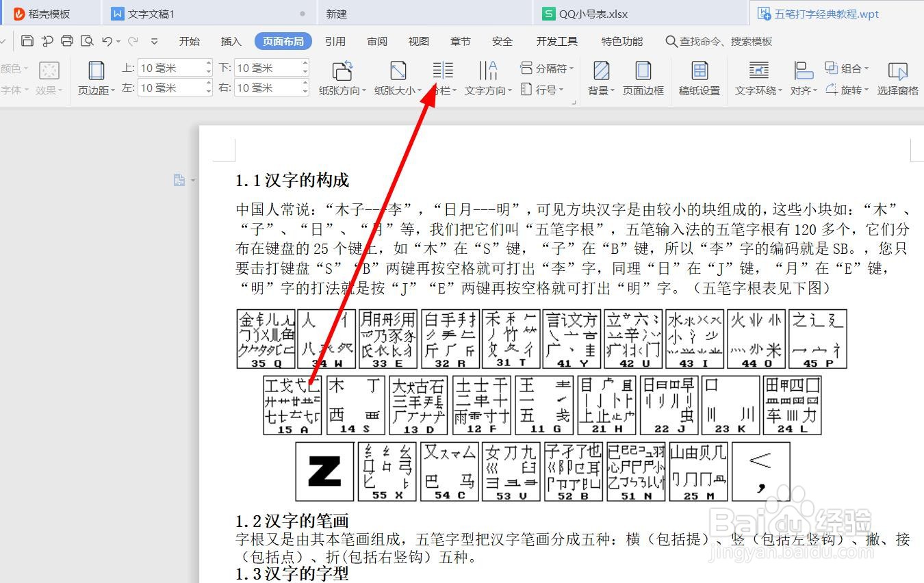Click the 稿纸设置 manuscript paper icon
The height and width of the screenshot is (583, 924).
coord(700,77)
